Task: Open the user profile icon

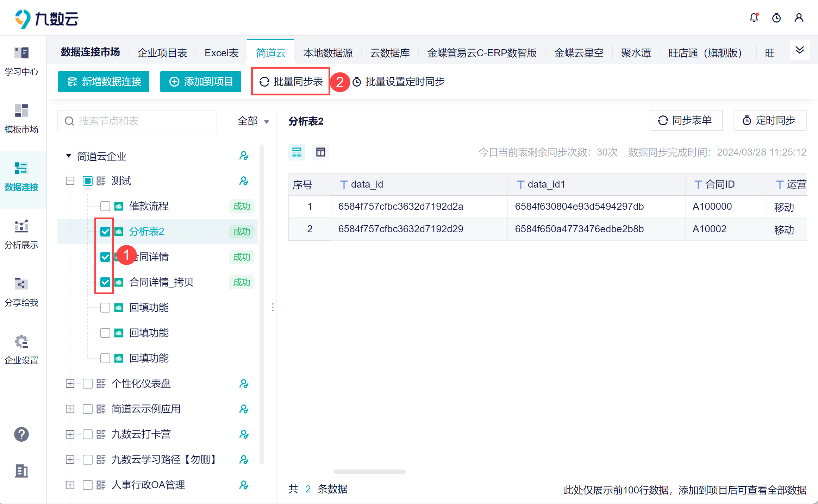Action: pyautogui.click(x=799, y=18)
